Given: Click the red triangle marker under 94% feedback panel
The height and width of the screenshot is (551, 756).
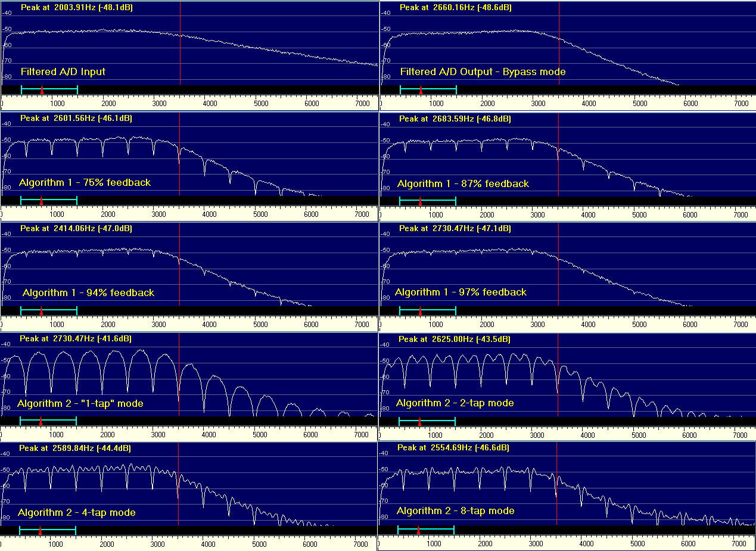Looking at the screenshot, I should (41, 311).
